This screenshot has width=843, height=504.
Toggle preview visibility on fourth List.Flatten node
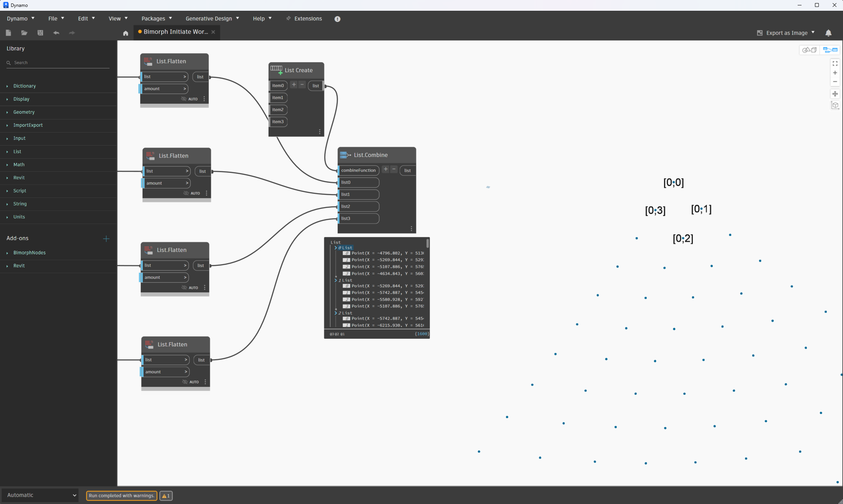coord(185,382)
